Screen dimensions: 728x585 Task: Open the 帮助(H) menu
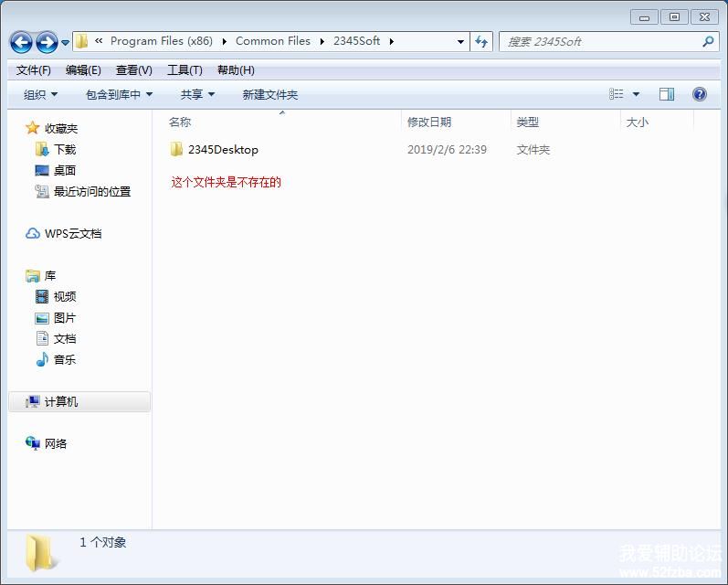[236, 70]
